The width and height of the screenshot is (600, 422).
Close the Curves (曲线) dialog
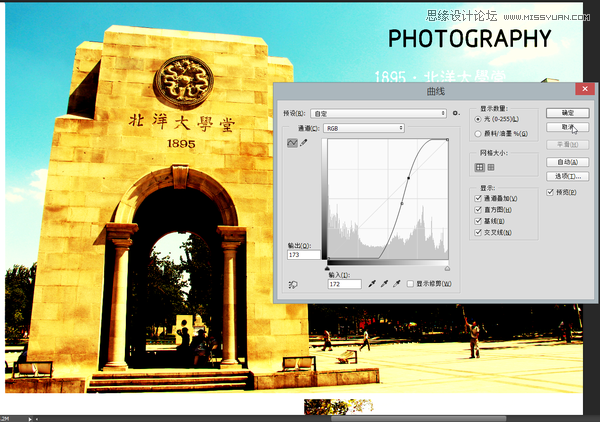[x=585, y=89]
